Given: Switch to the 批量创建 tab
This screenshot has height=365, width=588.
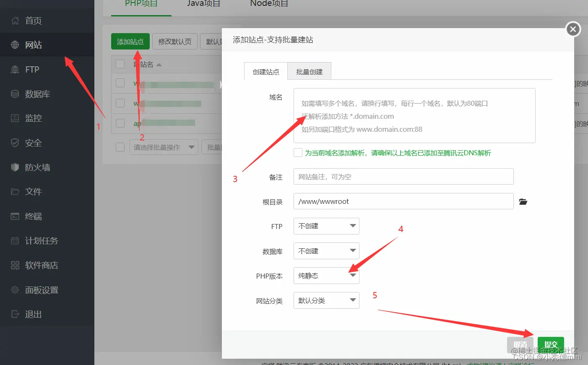Looking at the screenshot, I should (309, 71).
